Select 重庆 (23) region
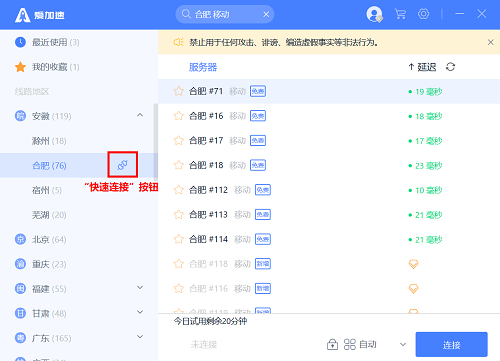 (49, 264)
